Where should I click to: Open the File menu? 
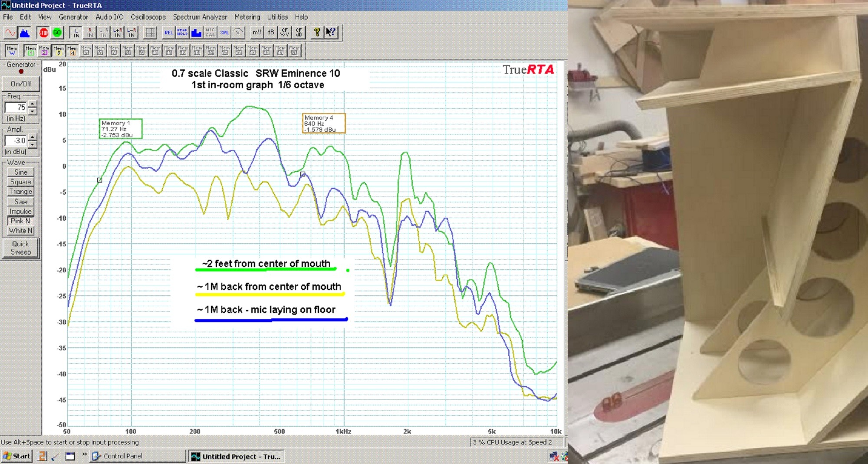[8, 17]
